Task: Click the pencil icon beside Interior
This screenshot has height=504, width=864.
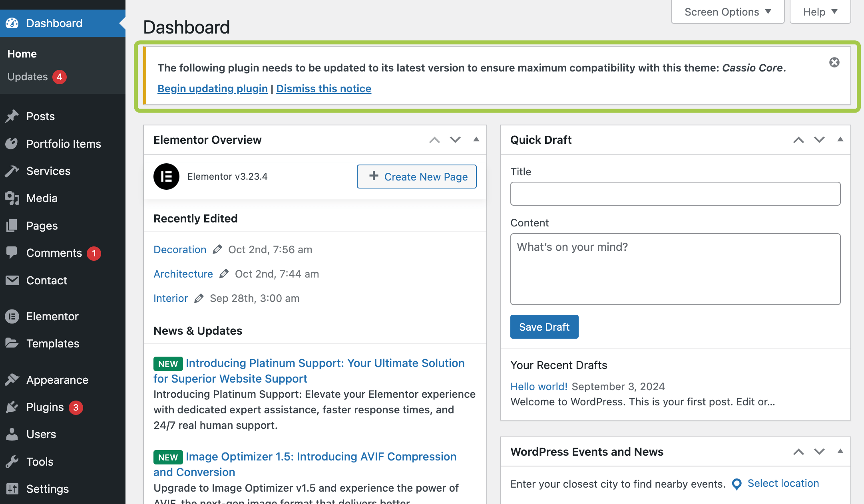Action: 199,298
